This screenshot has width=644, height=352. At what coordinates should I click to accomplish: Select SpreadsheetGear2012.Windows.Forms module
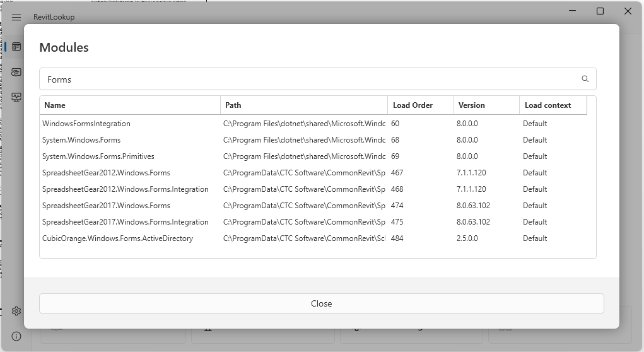coord(106,173)
